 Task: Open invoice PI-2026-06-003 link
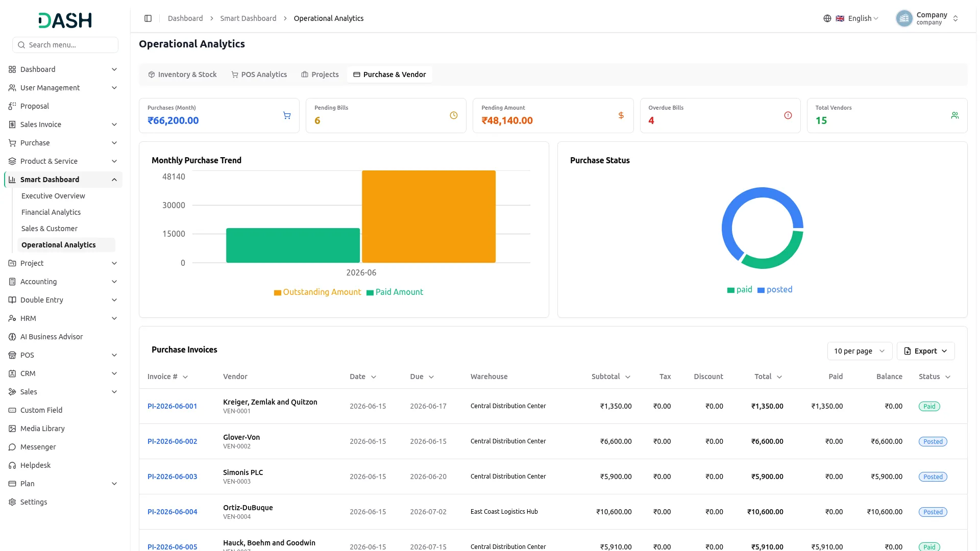tap(172, 477)
